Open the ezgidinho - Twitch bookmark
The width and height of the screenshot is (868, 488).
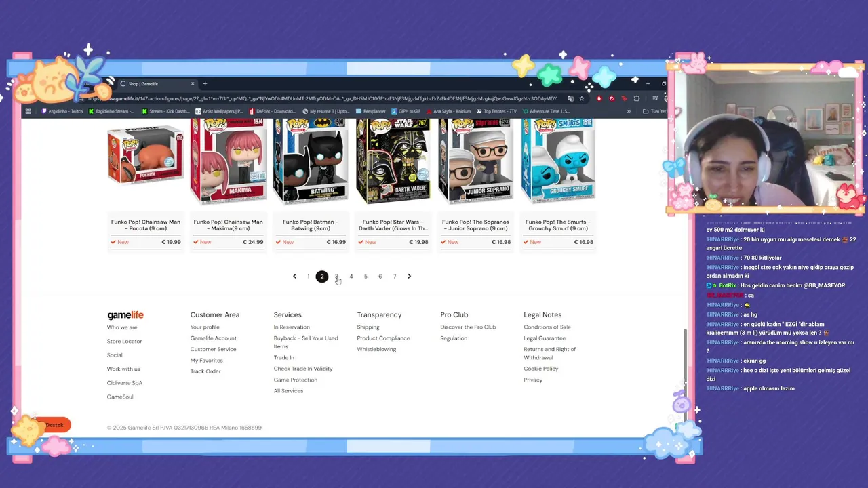click(x=62, y=111)
